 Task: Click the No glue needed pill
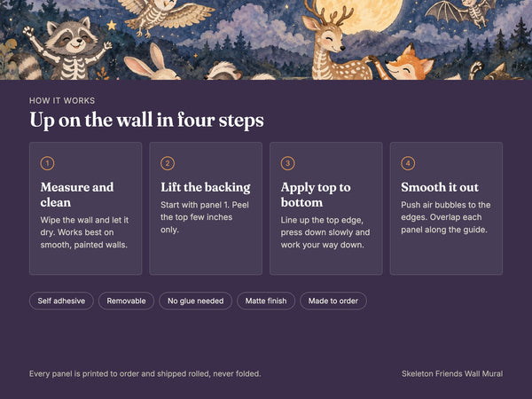click(196, 301)
